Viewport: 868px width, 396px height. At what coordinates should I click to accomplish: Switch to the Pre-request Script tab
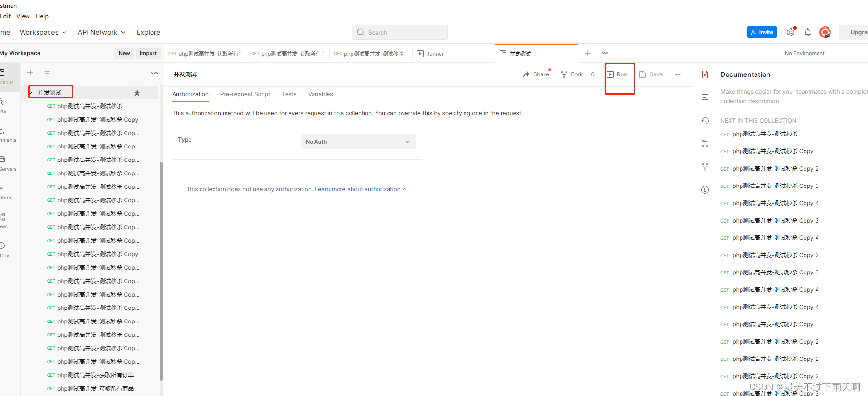coord(245,94)
